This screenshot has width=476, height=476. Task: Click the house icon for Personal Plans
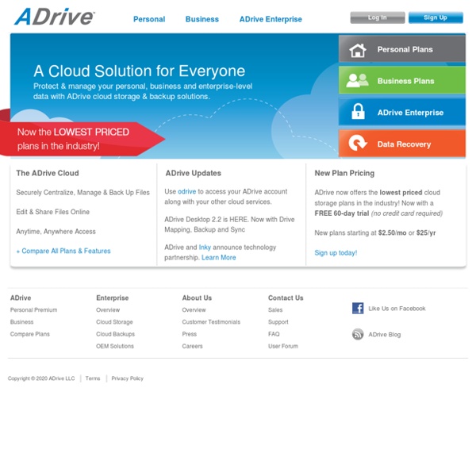[x=358, y=50]
